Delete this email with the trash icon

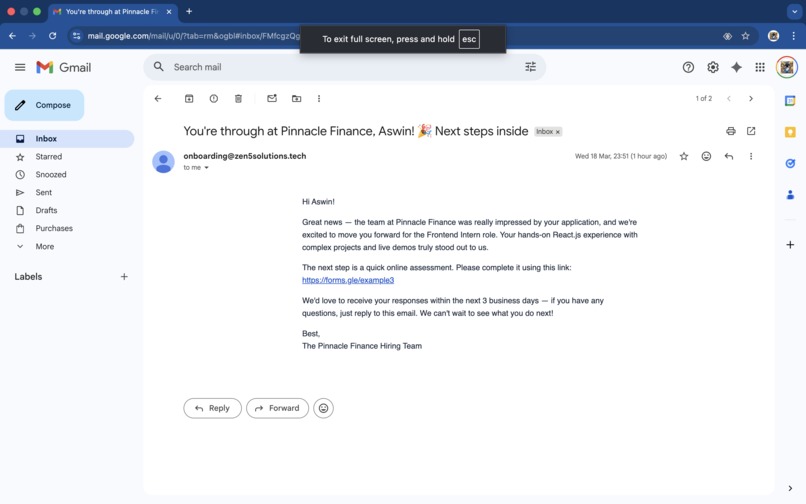click(x=239, y=98)
